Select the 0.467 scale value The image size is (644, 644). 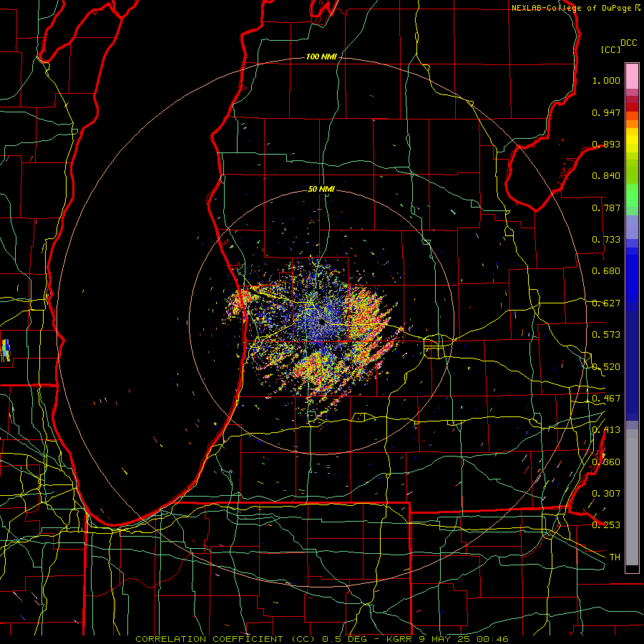tap(606, 399)
